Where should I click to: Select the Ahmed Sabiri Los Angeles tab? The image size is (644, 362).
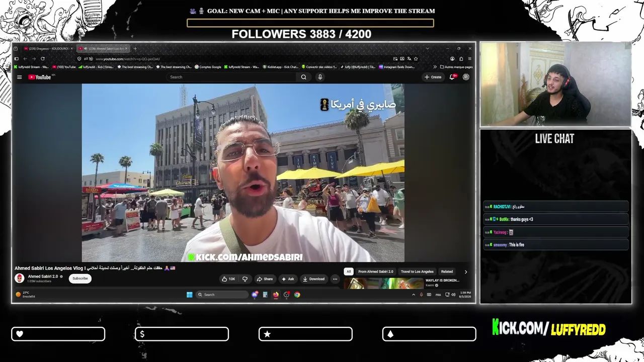[x=102, y=49]
